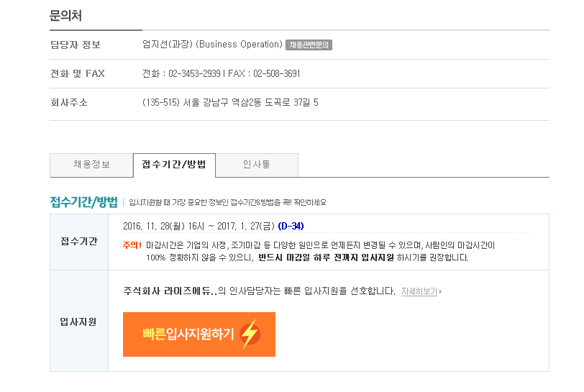Click the phone number 02-3453-2939
584x392 pixels.
pos(194,74)
